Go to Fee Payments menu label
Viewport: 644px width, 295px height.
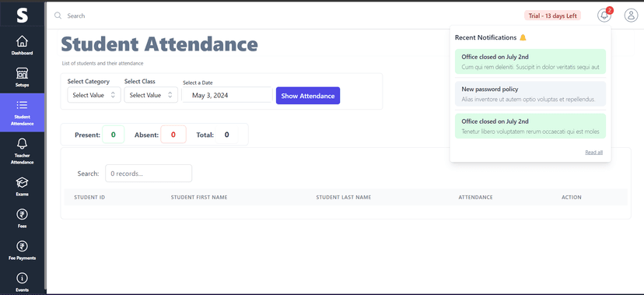(23, 258)
